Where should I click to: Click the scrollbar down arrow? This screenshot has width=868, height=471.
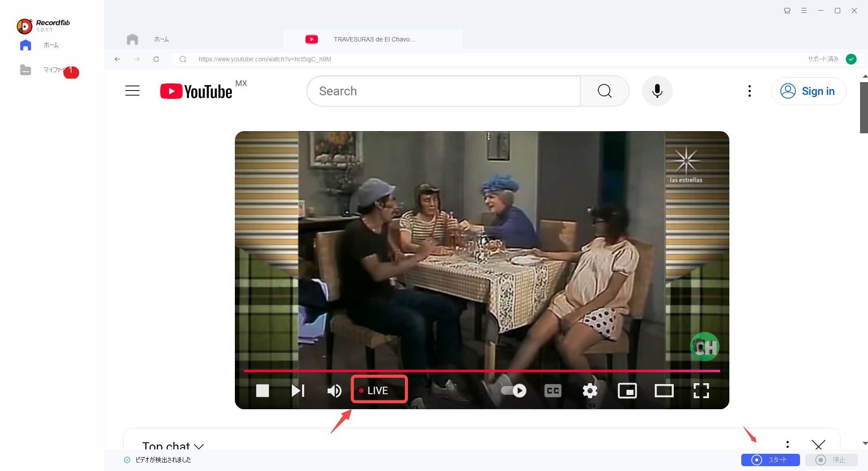click(864, 443)
